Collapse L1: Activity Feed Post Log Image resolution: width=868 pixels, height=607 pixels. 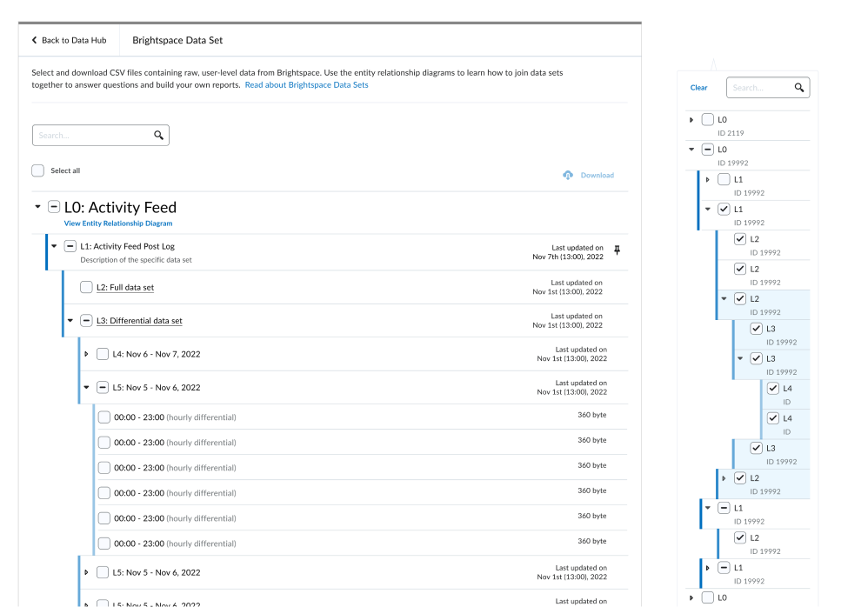[54, 246]
